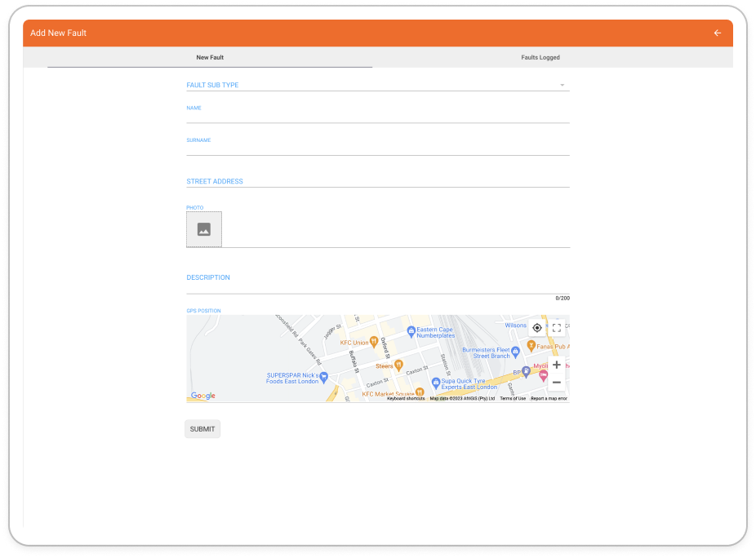Select the New Fault tab
This screenshot has height=558, width=756.
210,58
